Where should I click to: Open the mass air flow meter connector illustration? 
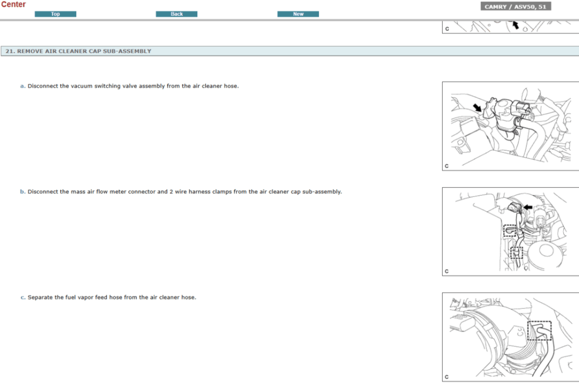point(510,231)
